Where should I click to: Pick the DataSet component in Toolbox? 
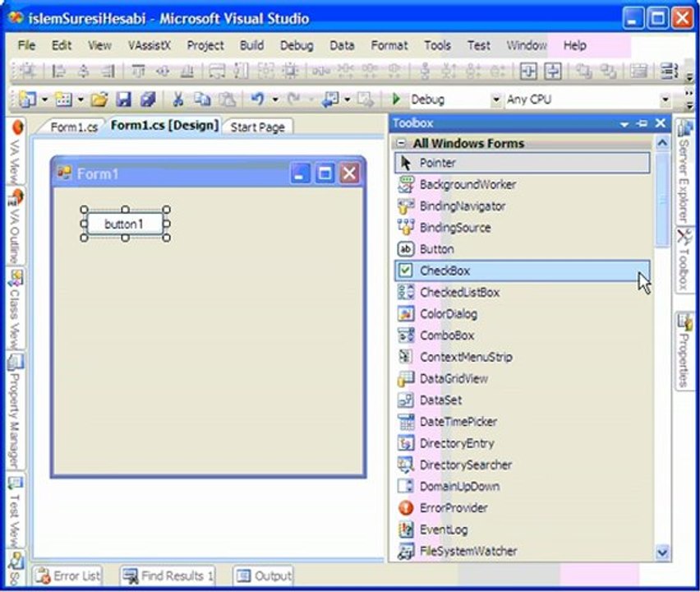pyautogui.click(x=522, y=400)
